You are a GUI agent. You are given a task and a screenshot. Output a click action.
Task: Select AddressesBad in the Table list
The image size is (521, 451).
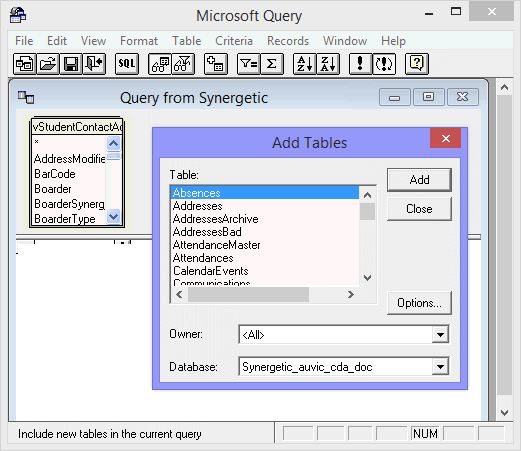click(x=265, y=232)
